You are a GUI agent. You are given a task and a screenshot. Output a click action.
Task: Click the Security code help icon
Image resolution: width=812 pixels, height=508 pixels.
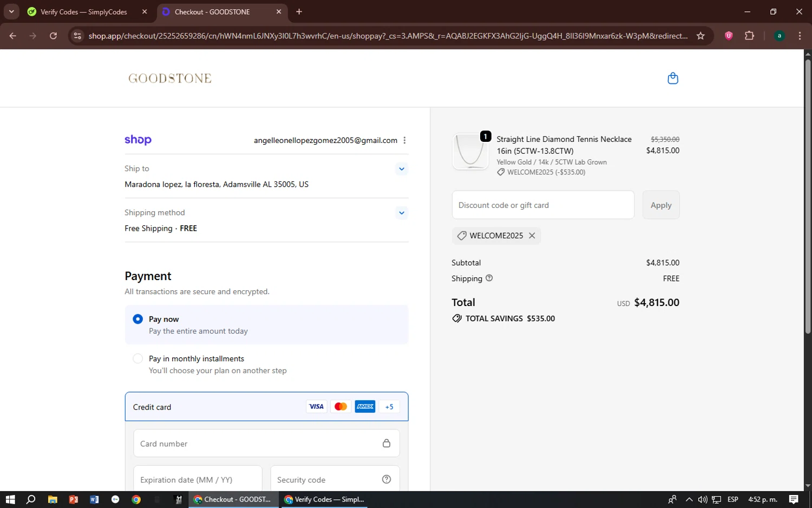coord(387,479)
